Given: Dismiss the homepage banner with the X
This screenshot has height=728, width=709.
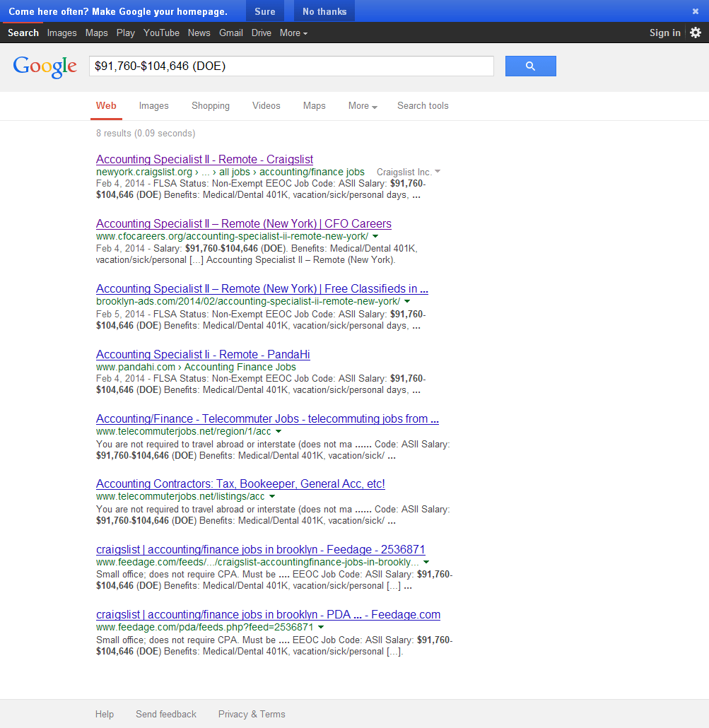Looking at the screenshot, I should [695, 11].
